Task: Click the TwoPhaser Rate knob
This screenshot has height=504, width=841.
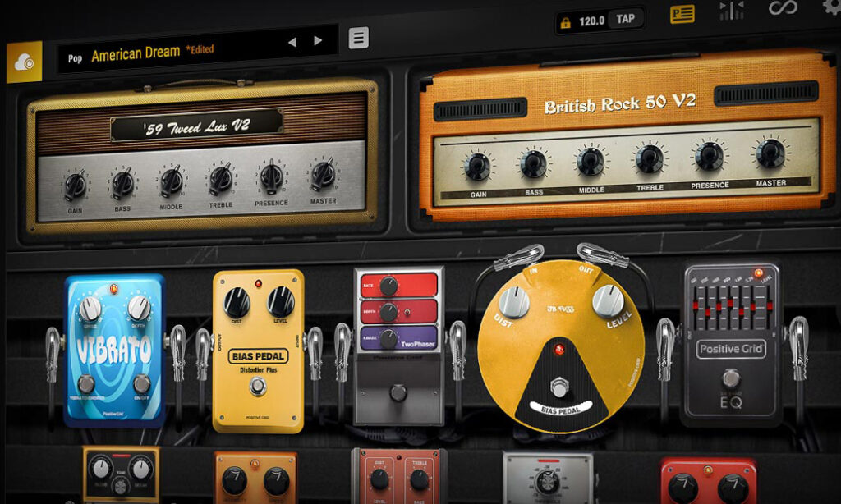Action: pos(388,286)
